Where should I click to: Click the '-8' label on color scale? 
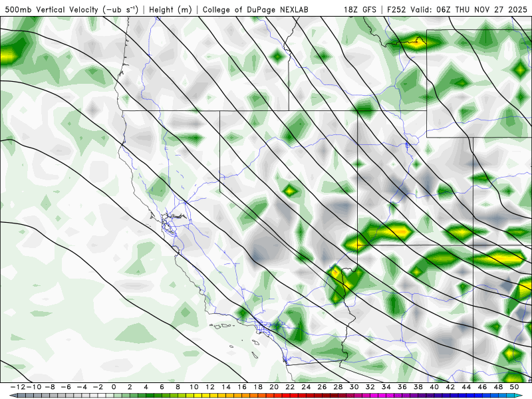click(50, 387)
